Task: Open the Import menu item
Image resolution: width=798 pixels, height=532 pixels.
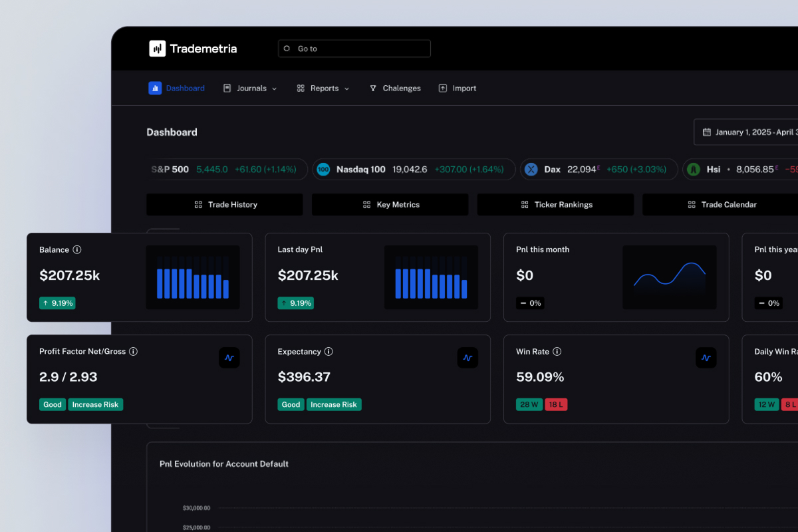Action: 458,88
